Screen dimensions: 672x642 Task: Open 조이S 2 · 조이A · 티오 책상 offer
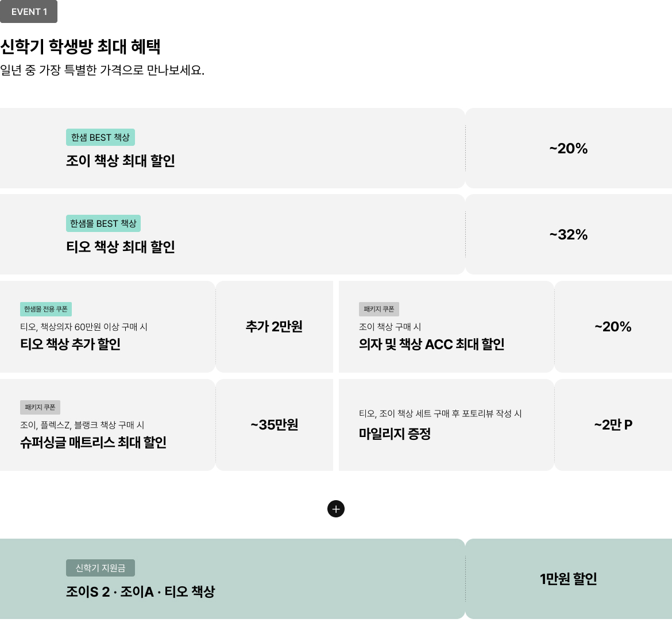(140, 591)
